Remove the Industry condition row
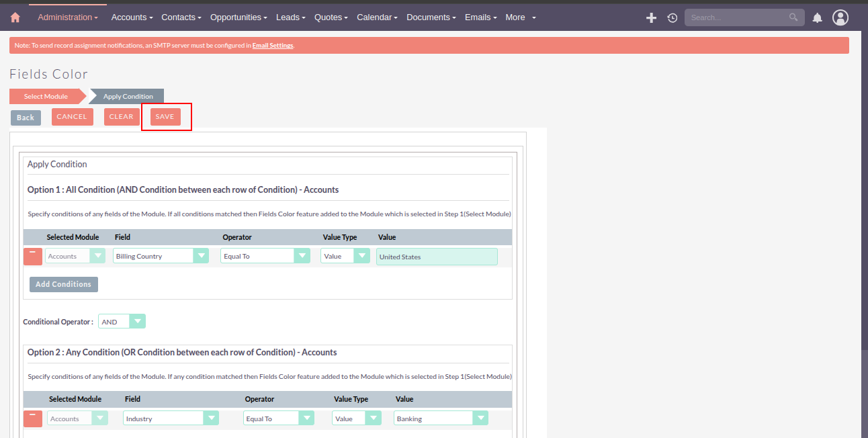 (x=32, y=419)
